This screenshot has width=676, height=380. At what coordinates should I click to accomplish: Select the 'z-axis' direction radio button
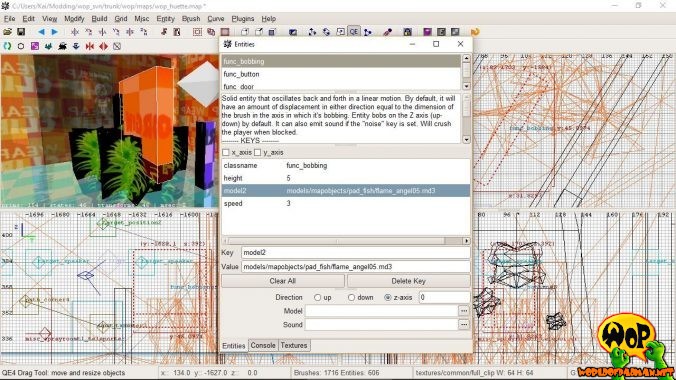click(x=388, y=298)
